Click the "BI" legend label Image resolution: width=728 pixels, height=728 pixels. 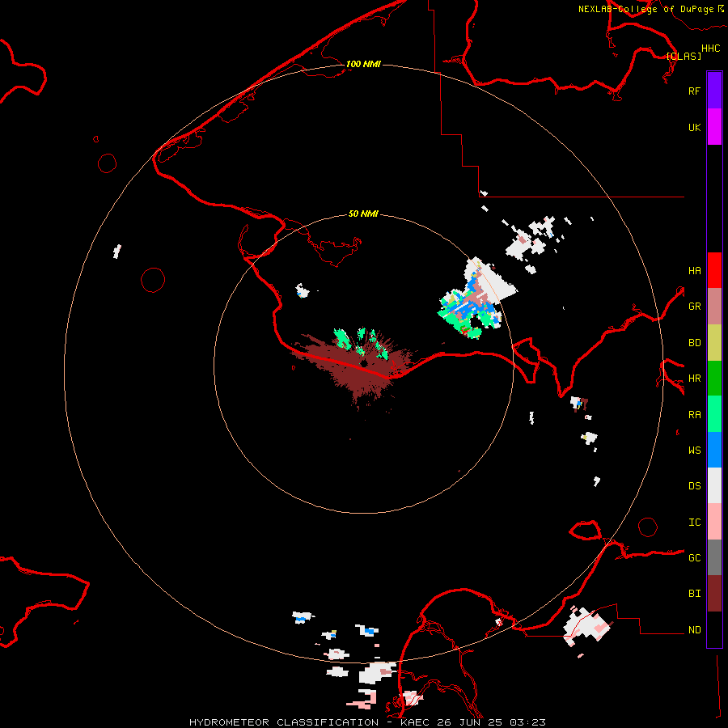click(694, 594)
